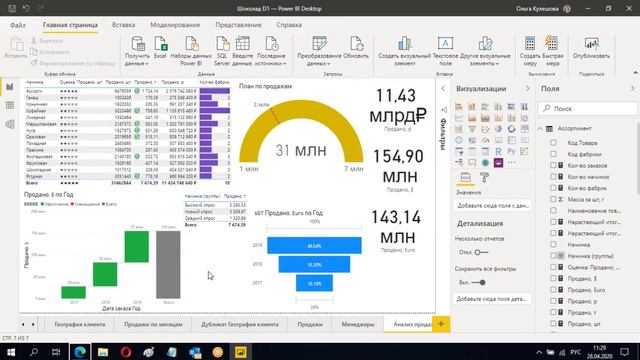Toggle Сохранить все фильтры switch
The height and width of the screenshot is (360, 640).
click(478, 282)
